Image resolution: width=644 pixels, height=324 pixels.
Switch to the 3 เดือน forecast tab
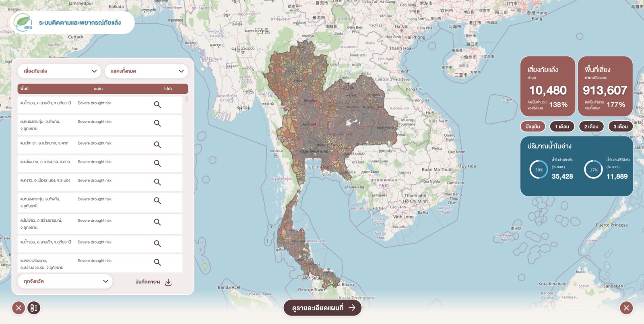pyautogui.click(x=621, y=126)
